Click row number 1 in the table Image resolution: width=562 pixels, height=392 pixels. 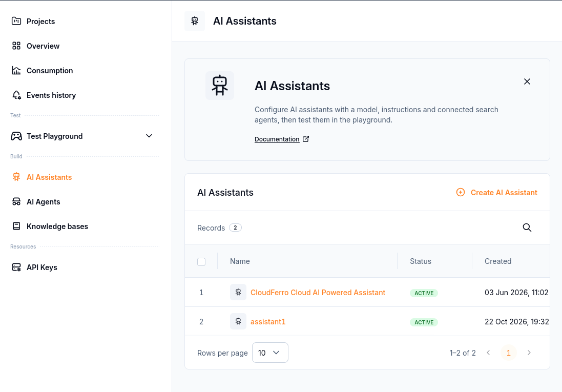[x=201, y=293]
